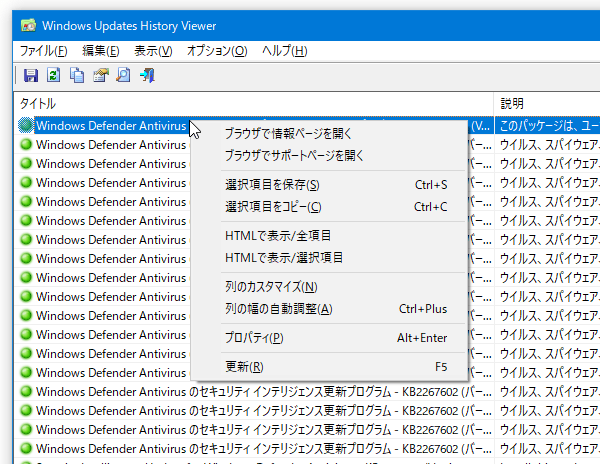Open 列のカスタマイズ(N) from context menu
The image size is (600, 464).
coord(329,287)
